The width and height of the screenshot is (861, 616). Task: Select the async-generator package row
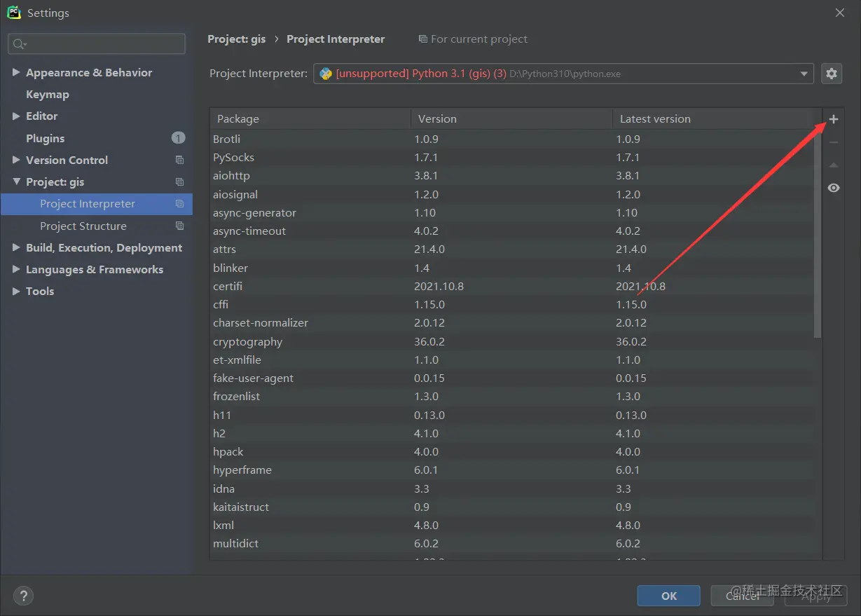click(511, 212)
